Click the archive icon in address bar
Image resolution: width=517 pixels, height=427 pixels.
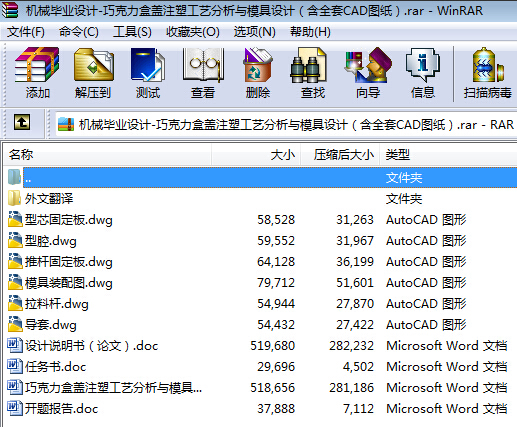66,125
